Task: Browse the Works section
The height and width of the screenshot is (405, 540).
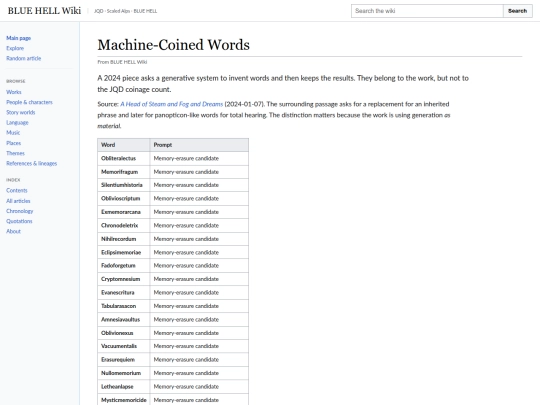Action: click(14, 92)
